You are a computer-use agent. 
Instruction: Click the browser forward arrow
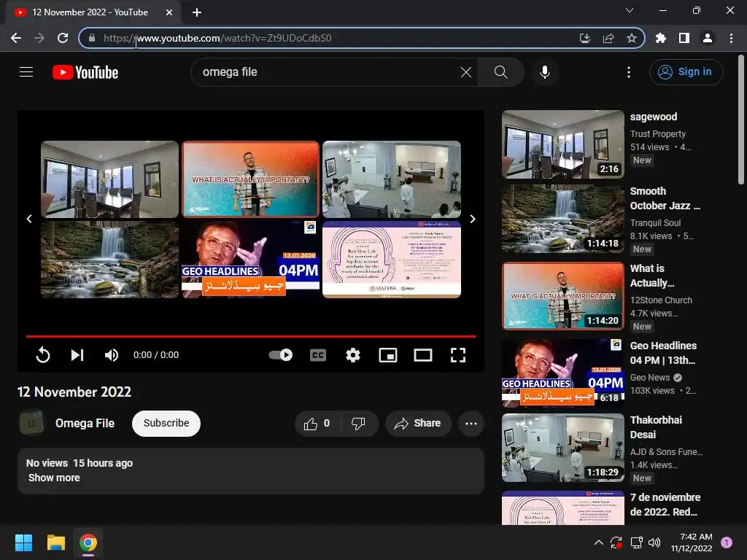point(39,38)
